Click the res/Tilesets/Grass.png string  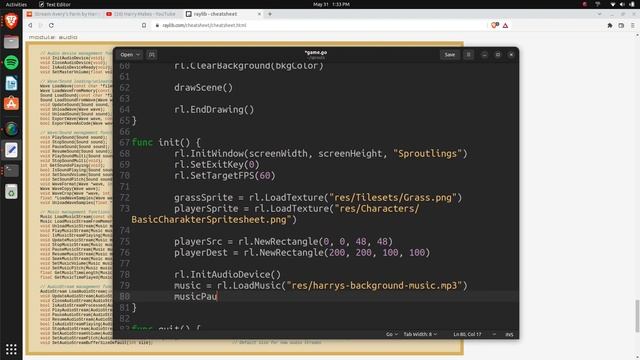[x=393, y=198]
